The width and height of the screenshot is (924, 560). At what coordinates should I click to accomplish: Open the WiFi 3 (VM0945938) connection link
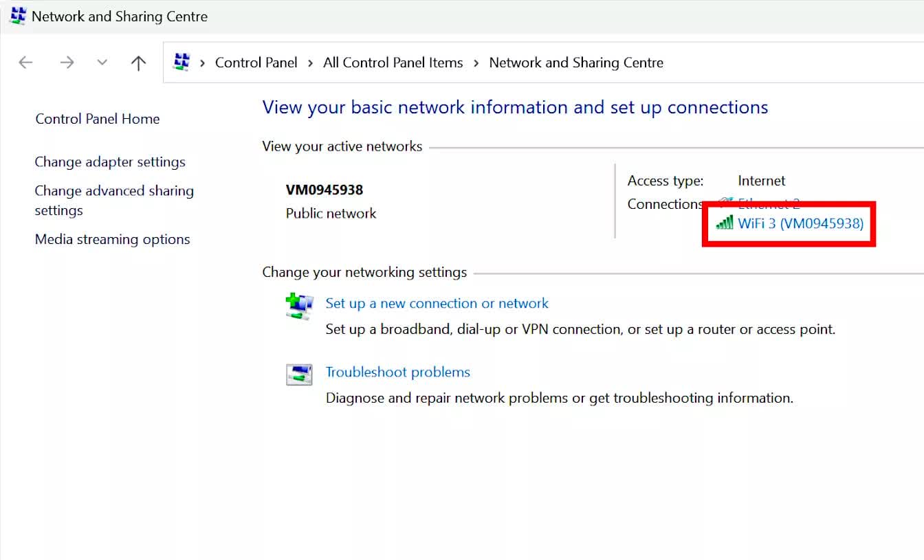click(x=800, y=223)
